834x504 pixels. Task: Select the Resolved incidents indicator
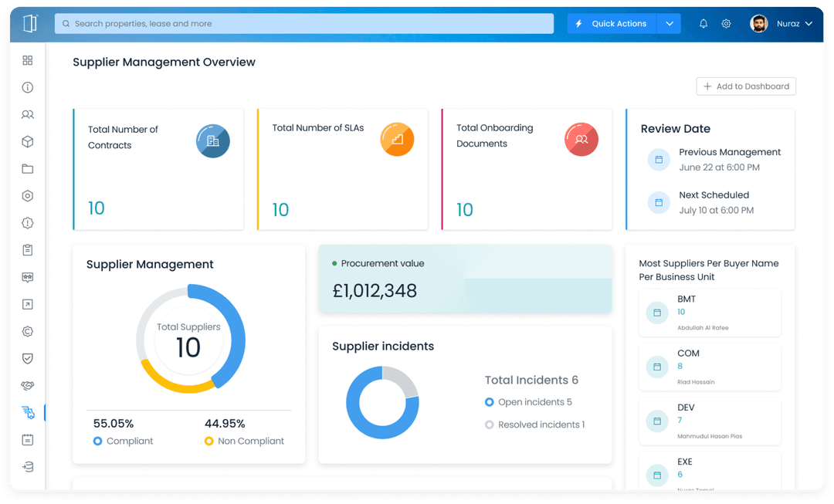[488, 425]
